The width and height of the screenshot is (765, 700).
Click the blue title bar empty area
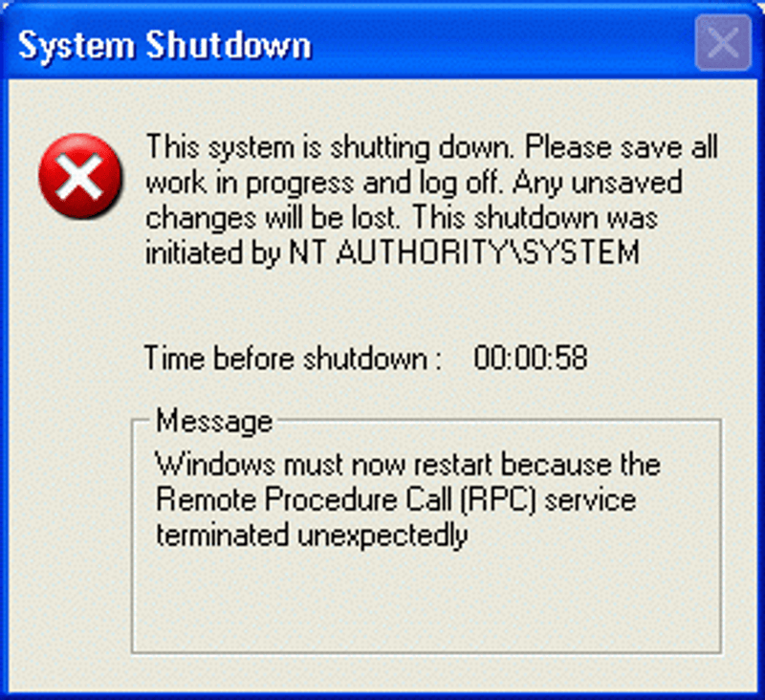pyautogui.click(x=503, y=45)
